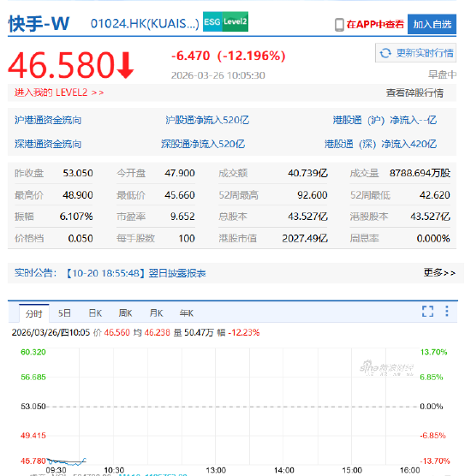
Task: Click 最高价 value 48.900
Action: (78, 195)
